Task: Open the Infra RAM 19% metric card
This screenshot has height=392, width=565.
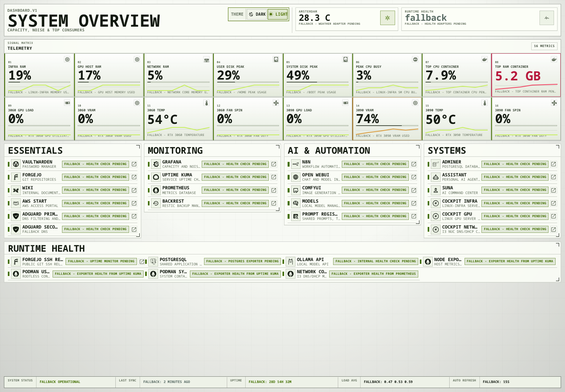Action: click(39, 75)
